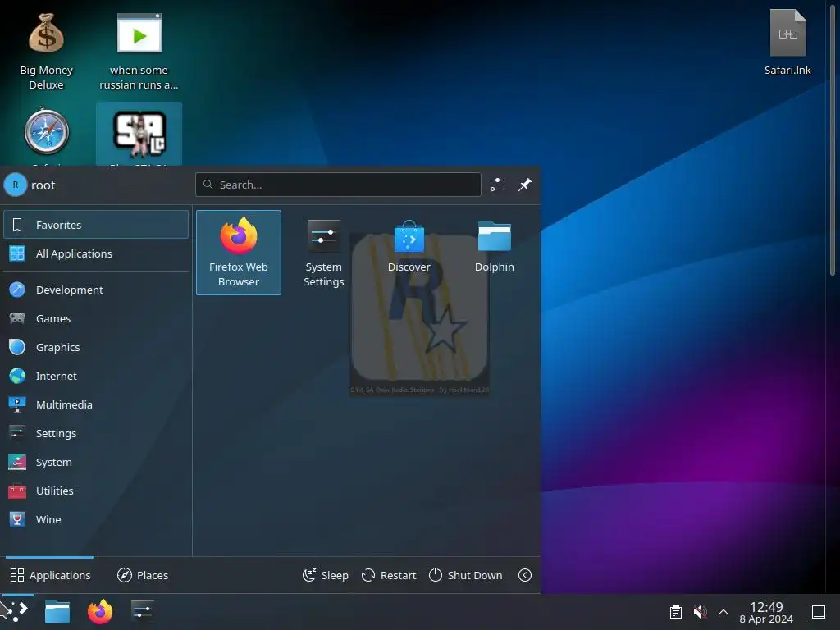Screen dimensions: 840x630
Task: Click the clock showing 12:49
Action: [x=766, y=612]
